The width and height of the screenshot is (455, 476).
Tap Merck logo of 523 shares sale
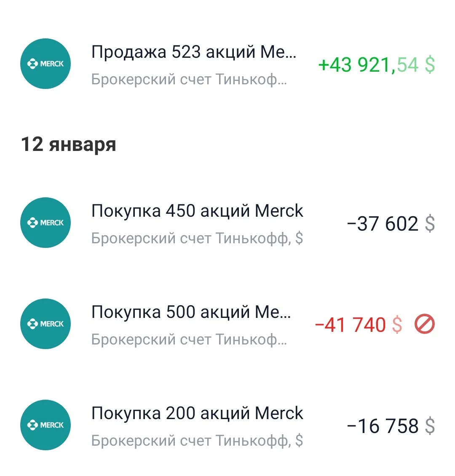point(45,63)
